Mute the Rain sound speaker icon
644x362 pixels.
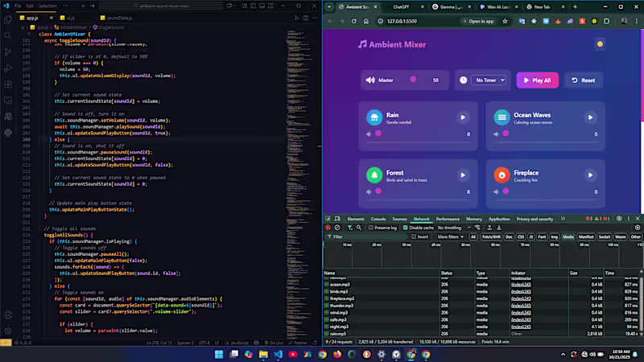click(369, 134)
